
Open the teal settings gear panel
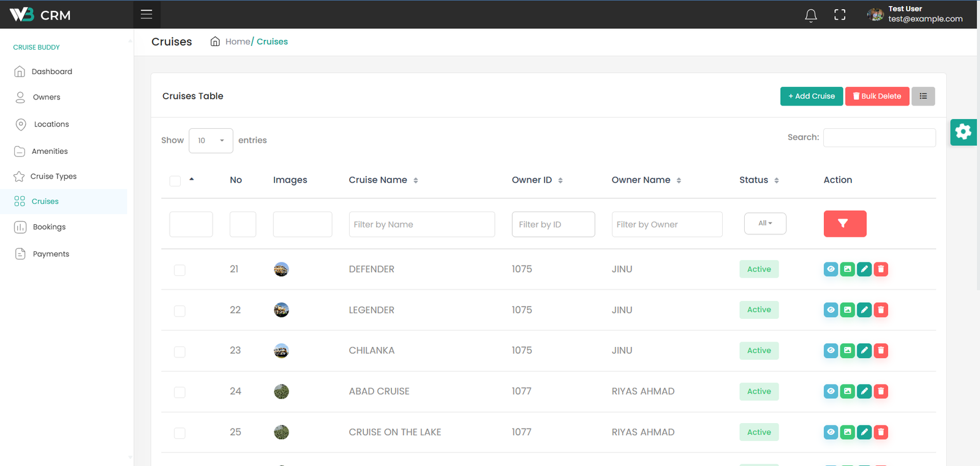point(963,132)
